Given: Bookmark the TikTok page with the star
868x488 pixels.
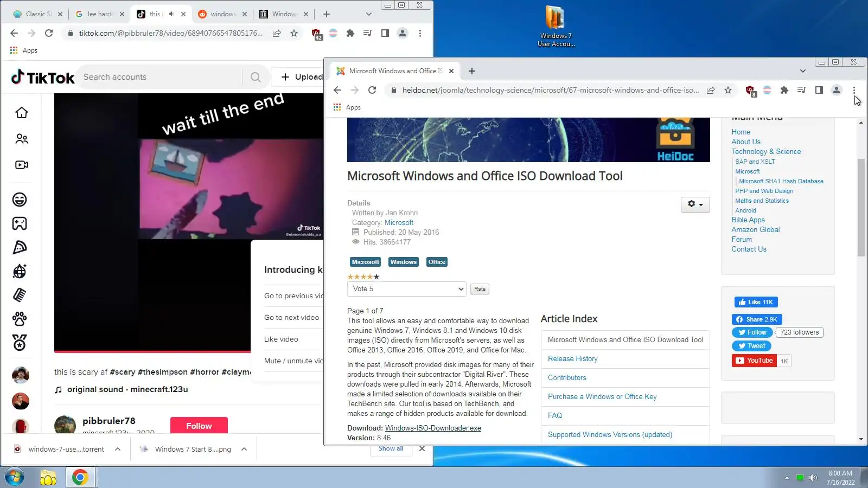Looking at the screenshot, I should pos(294,33).
